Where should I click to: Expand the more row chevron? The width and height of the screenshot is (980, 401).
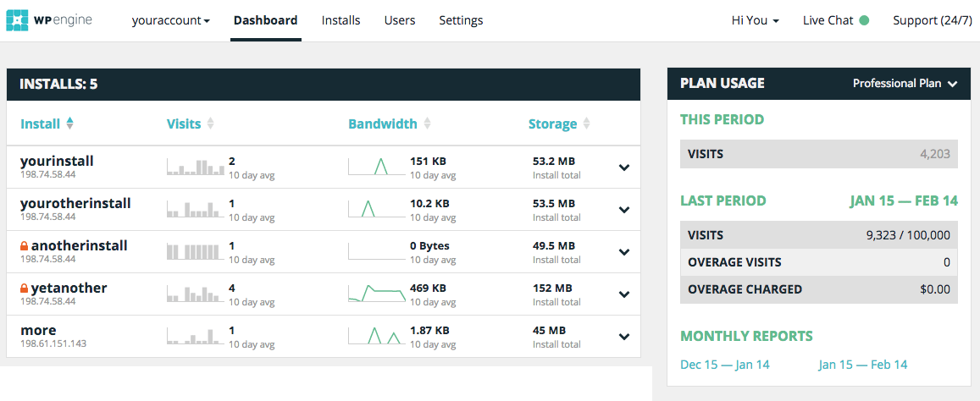tap(623, 337)
